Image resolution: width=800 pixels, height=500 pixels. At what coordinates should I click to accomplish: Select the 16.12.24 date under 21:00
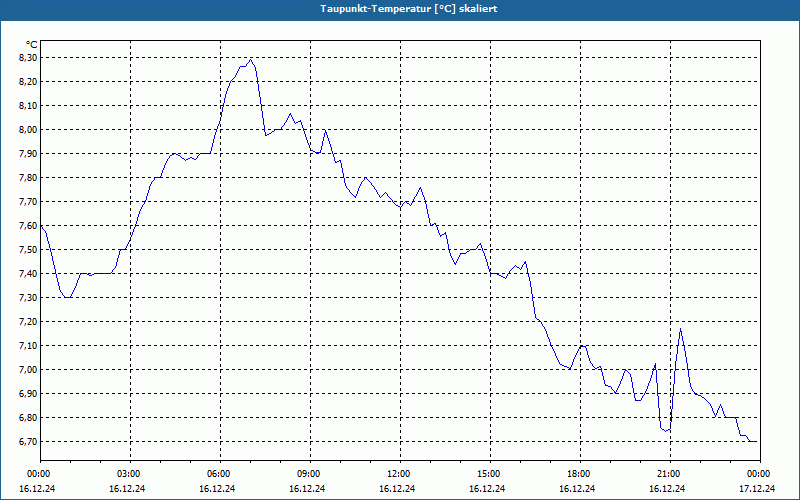(667, 488)
